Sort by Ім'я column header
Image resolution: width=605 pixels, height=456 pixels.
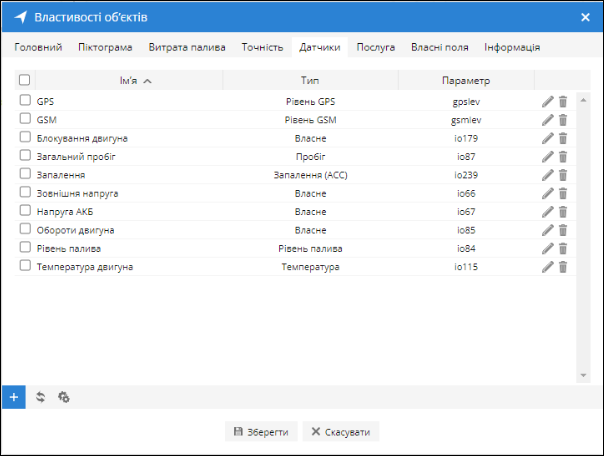coord(129,80)
